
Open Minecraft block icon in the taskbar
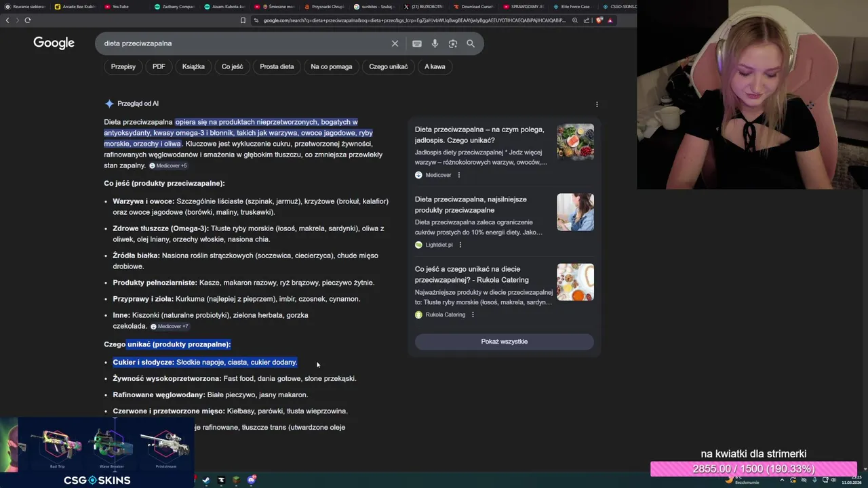click(x=236, y=480)
